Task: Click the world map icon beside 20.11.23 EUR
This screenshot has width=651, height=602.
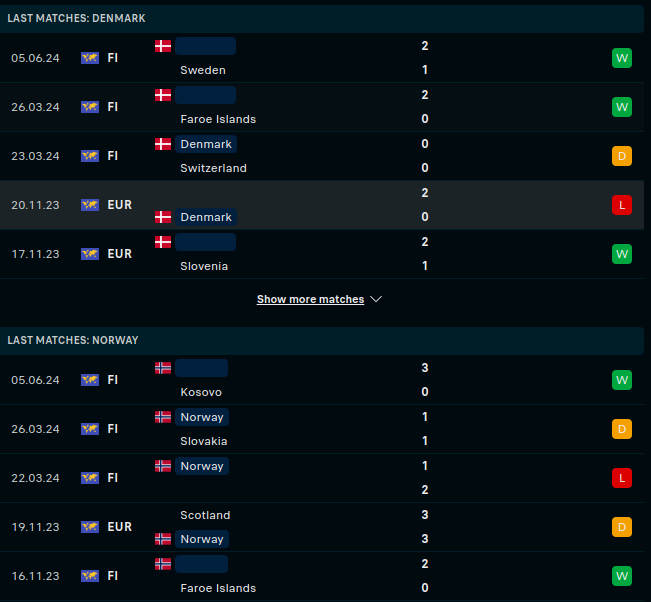Action: [90, 205]
